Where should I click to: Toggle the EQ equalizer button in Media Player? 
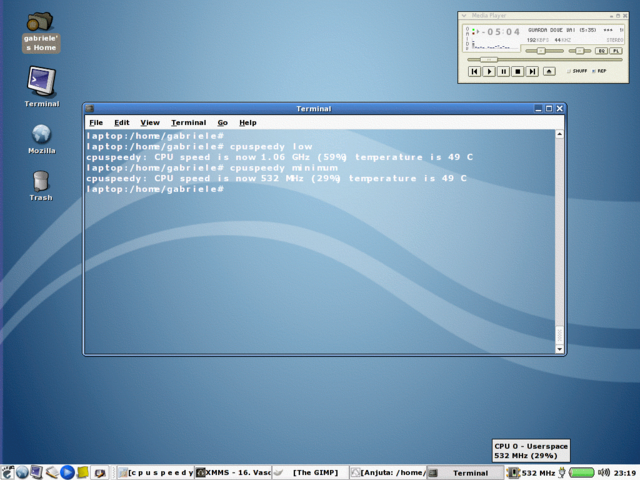tap(601, 51)
